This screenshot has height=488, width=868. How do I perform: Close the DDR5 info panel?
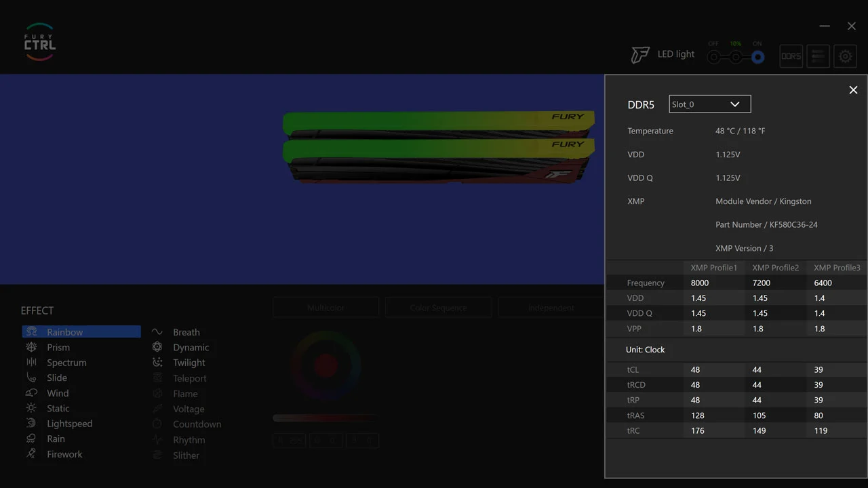pyautogui.click(x=853, y=89)
